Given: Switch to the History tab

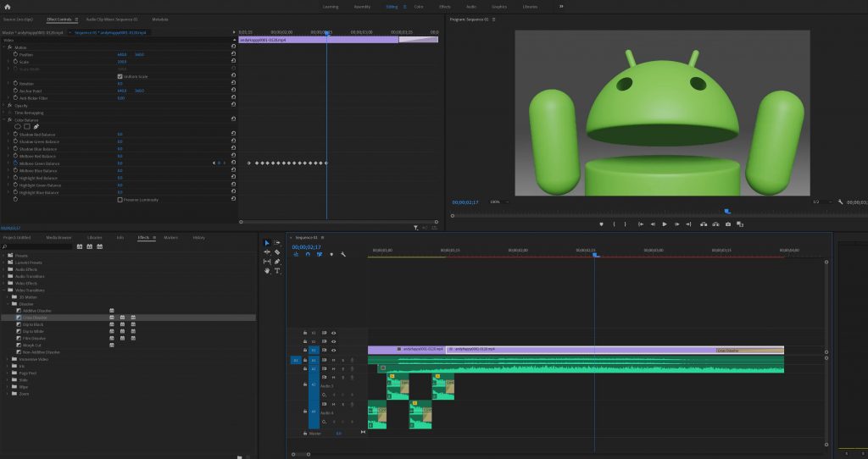Looking at the screenshot, I should (198, 237).
